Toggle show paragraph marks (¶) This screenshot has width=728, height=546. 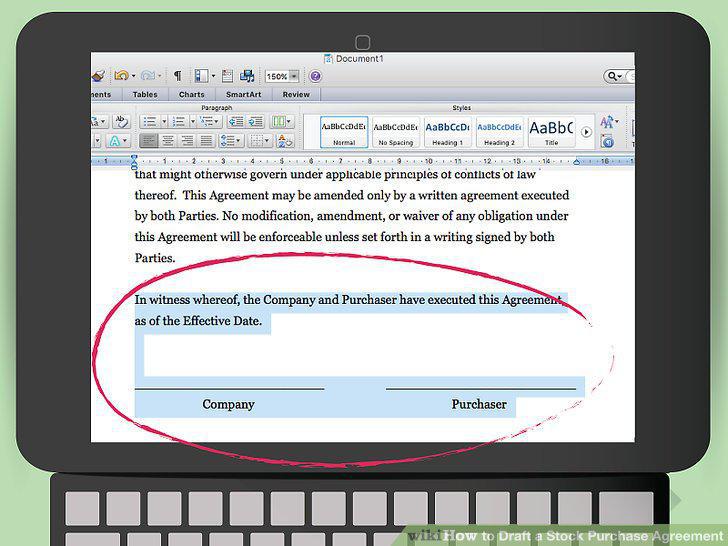point(177,76)
